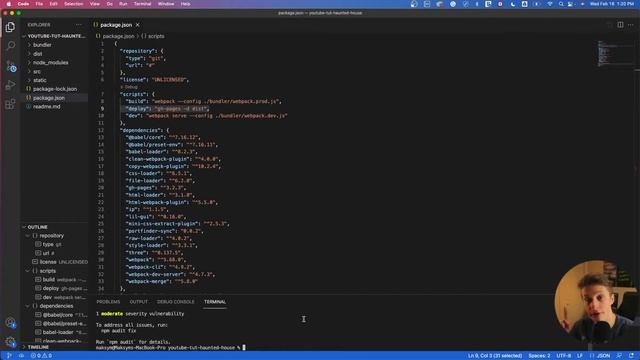Open the Window menu
Viewport: 640px width, 360px height.
point(166,4)
